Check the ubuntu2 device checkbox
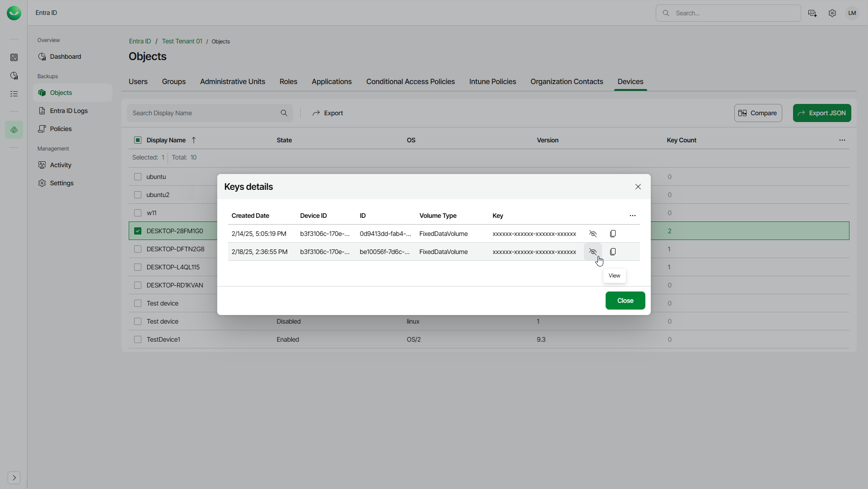The width and height of the screenshot is (868, 489). point(138,195)
